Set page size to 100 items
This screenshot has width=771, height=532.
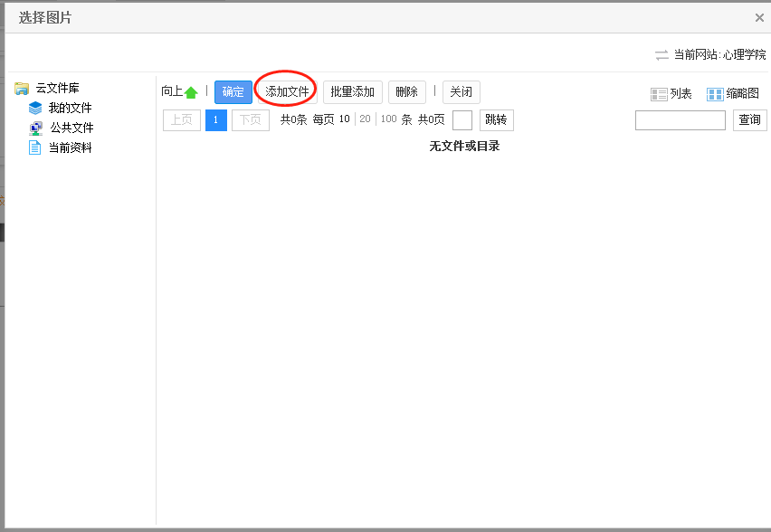point(388,119)
